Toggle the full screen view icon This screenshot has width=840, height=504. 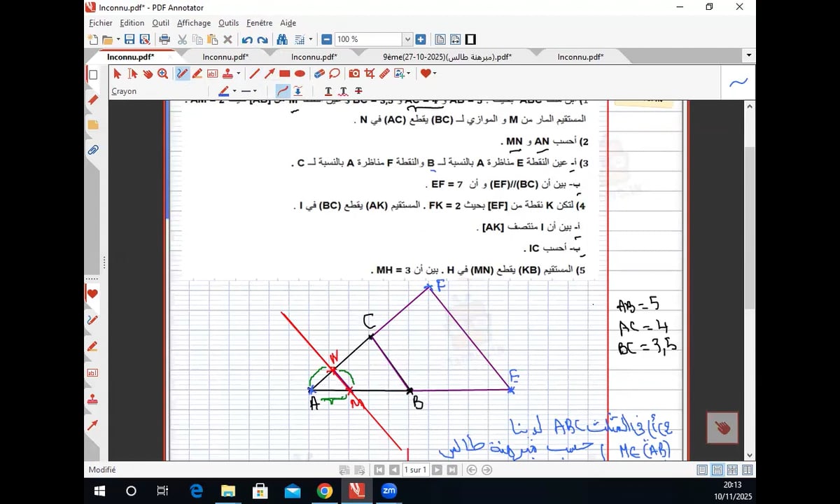coord(470,40)
